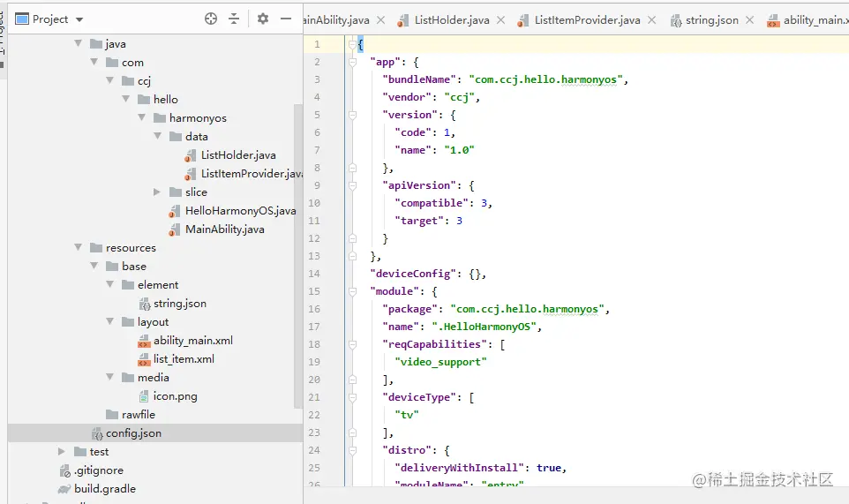This screenshot has width=849, height=504.
Task: Select ListHolder.java in the project tree
Action: point(238,154)
